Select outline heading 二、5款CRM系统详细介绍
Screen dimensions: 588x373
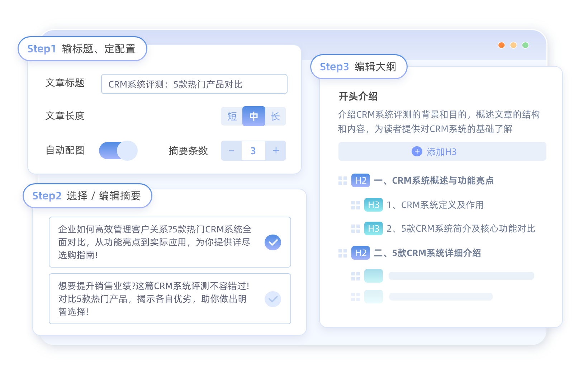pos(427,253)
